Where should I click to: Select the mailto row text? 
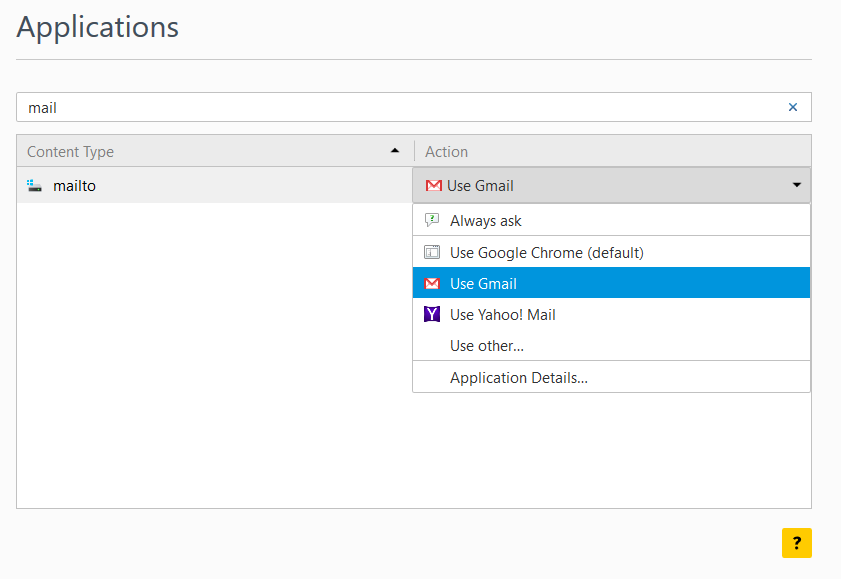point(75,185)
